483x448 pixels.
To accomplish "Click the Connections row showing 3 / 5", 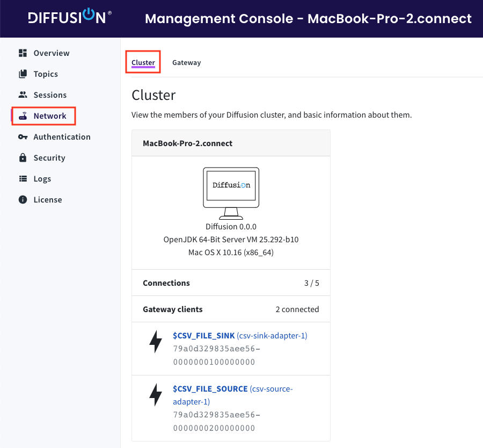I will point(231,283).
